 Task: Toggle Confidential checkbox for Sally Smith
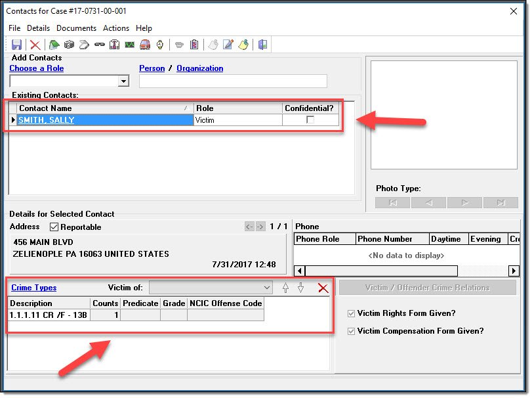pyautogui.click(x=310, y=120)
